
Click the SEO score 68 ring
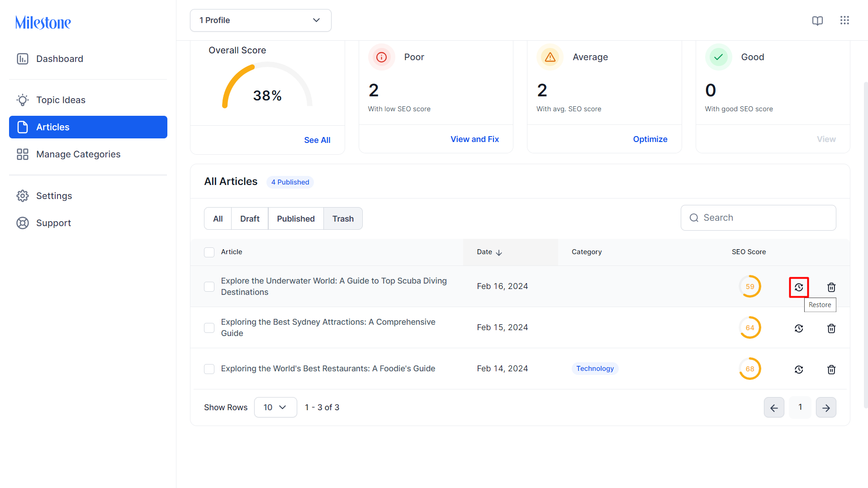(750, 369)
